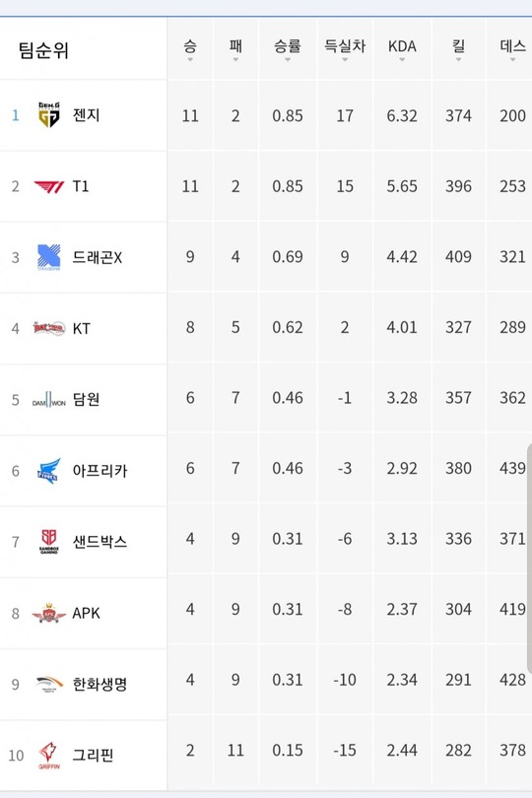This screenshot has height=798, width=532.
Task: Select the Sandbox Gaming logo
Action: pos(49,542)
